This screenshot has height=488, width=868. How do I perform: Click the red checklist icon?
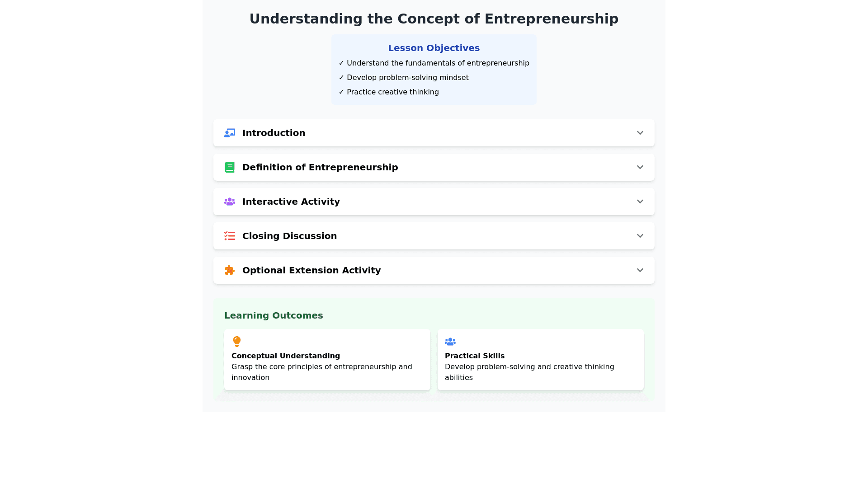[230, 236]
